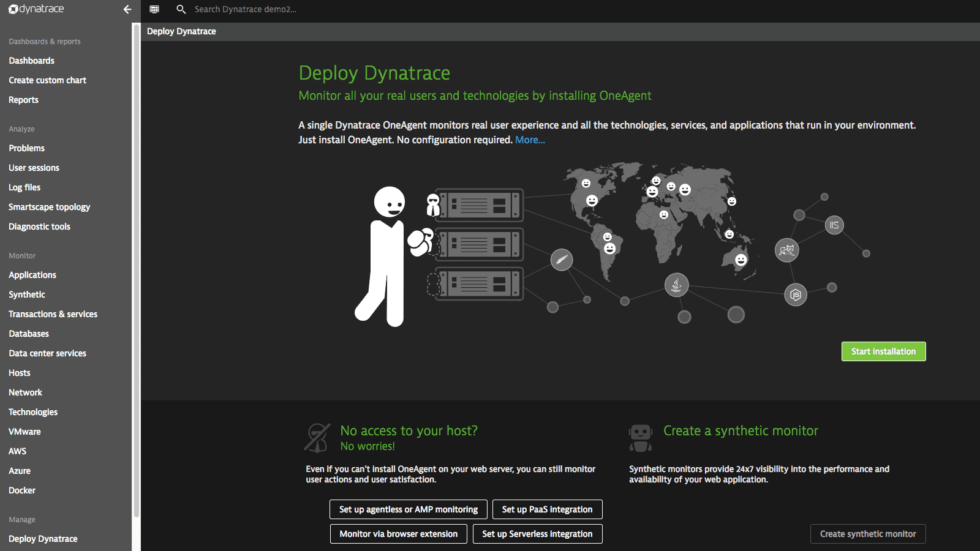
Task: Click the Monitor section label
Action: [x=22, y=256]
